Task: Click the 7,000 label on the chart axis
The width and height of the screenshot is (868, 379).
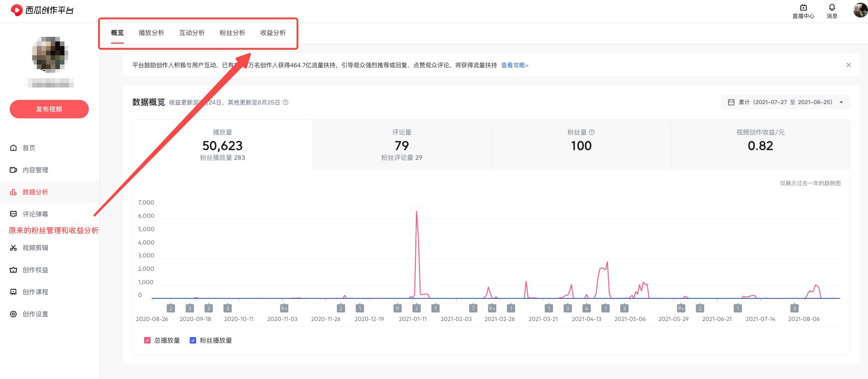Action: pyautogui.click(x=146, y=203)
